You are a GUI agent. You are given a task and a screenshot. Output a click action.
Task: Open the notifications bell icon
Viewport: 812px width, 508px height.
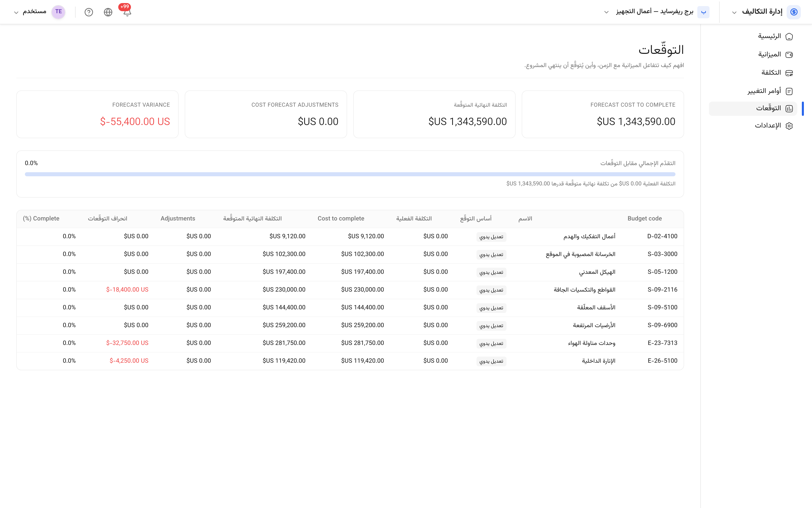click(x=127, y=12)
